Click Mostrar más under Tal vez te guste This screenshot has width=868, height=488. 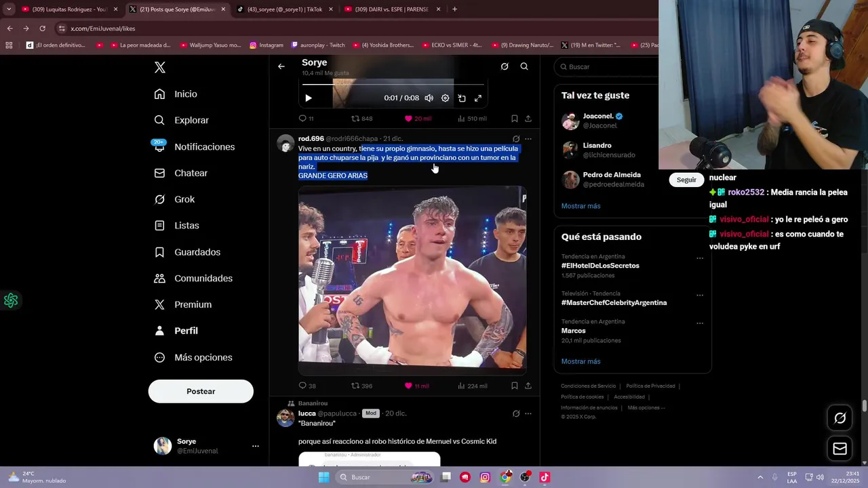[x=580, y=206]
